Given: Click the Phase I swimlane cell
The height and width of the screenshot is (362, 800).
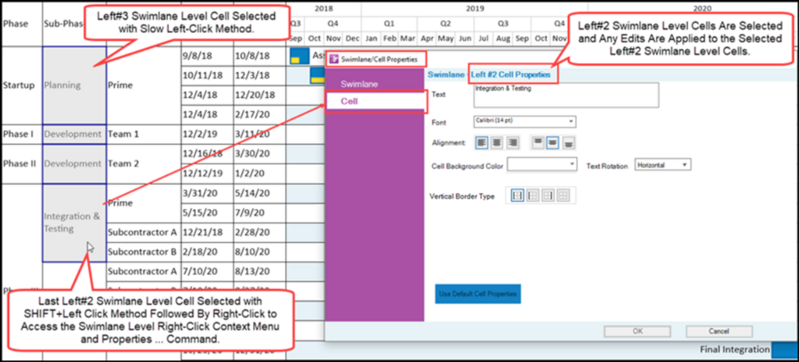Looking at the screenshot, I should 21,134.
